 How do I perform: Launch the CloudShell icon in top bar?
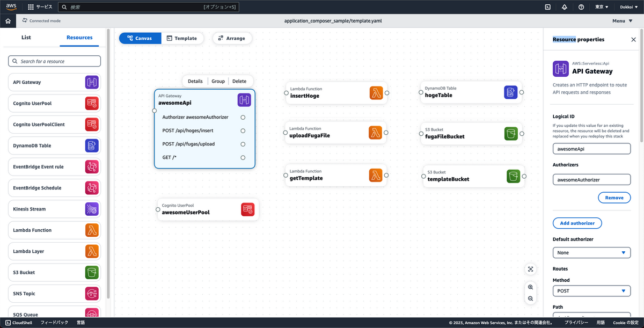(547, 7)
